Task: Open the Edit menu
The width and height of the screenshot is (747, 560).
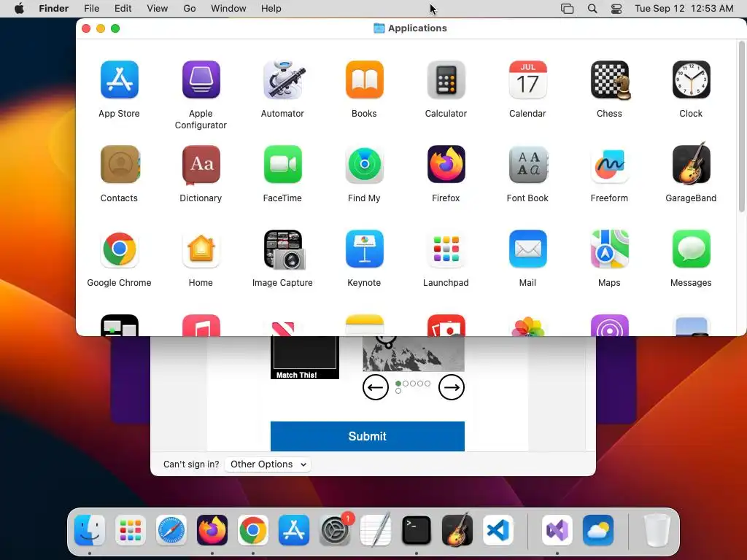Action: pos(123,9)
